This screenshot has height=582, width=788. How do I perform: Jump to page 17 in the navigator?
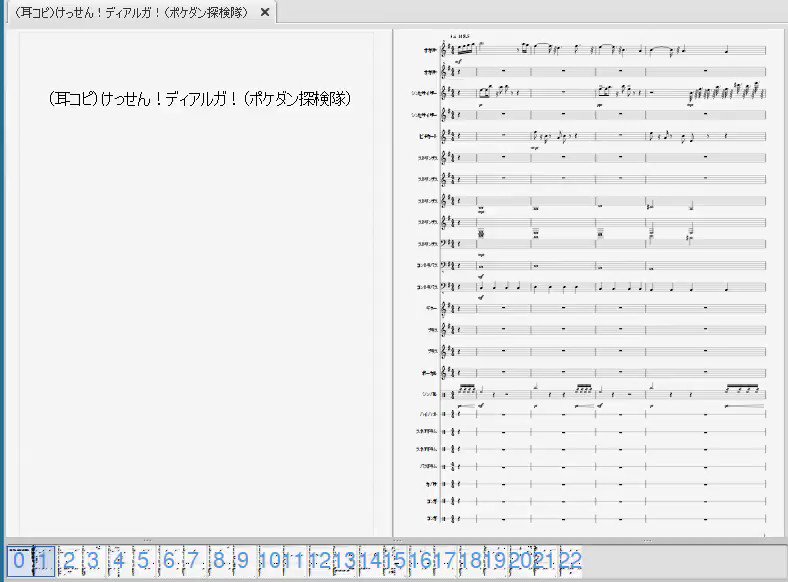point(445,560)
